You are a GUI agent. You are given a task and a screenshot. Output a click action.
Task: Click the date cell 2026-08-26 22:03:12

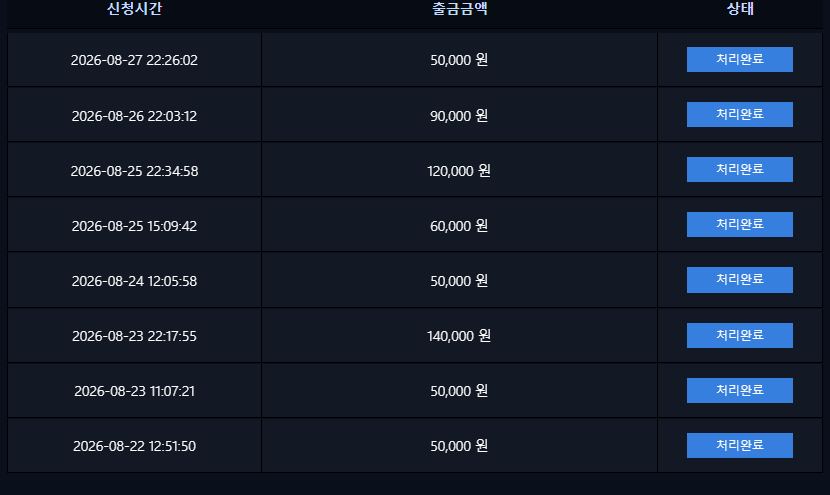(134, 115)
